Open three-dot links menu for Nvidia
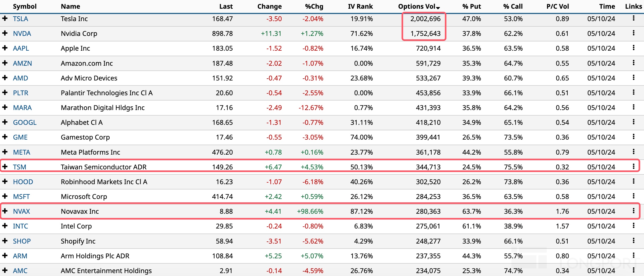 tap(633, 33)
